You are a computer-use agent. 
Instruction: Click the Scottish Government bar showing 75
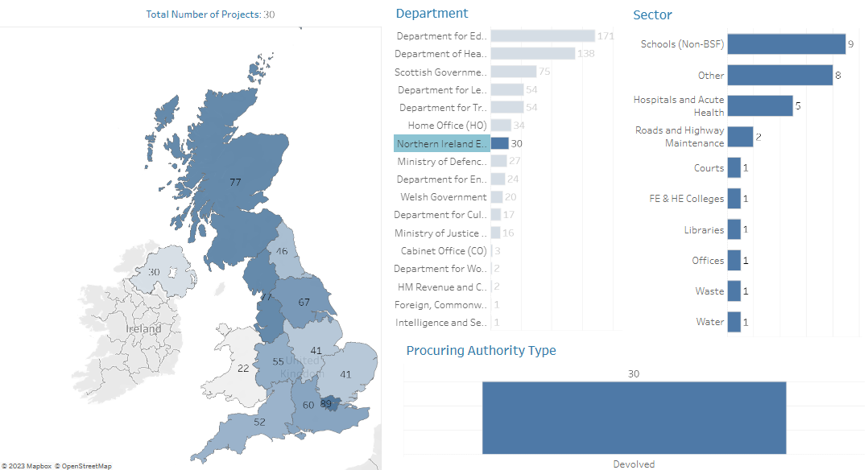click(x=513, y=72)
